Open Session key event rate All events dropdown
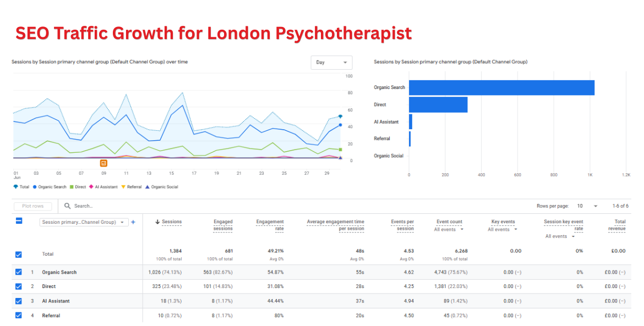This screenshot has height=326, width=644. coord(560,236)
